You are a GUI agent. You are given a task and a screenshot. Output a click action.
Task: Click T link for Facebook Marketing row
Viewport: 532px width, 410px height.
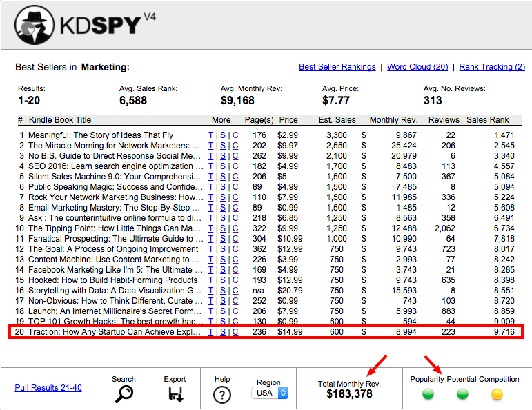coord(210,270)
